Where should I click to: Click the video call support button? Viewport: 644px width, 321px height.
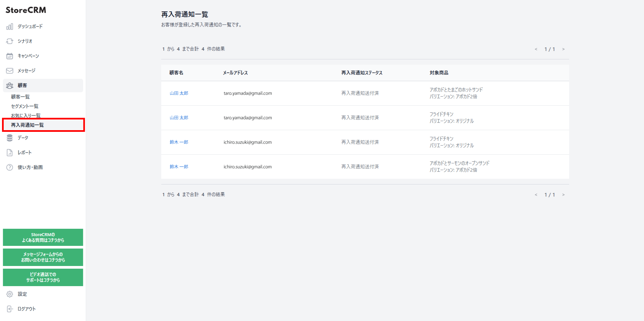coord(43,277)
